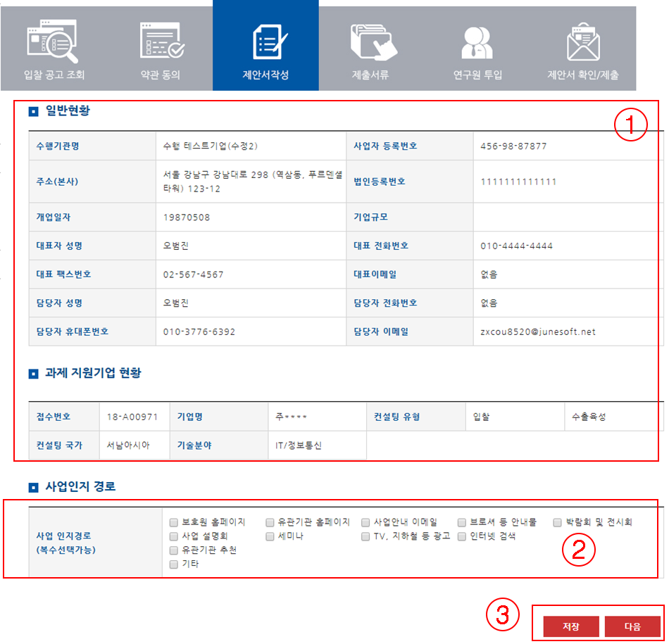Click the red 다음 button
This screenshot has width=669, height=644.
[x=632, y=626]
